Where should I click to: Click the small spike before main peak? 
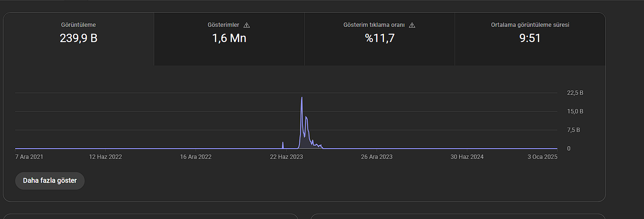click(x=283, y=143)
